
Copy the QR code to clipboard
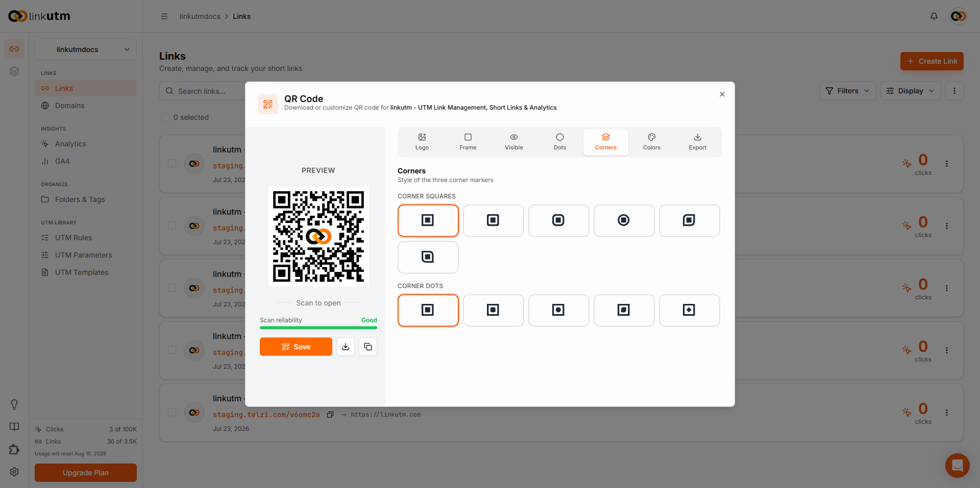pos(368,347)
